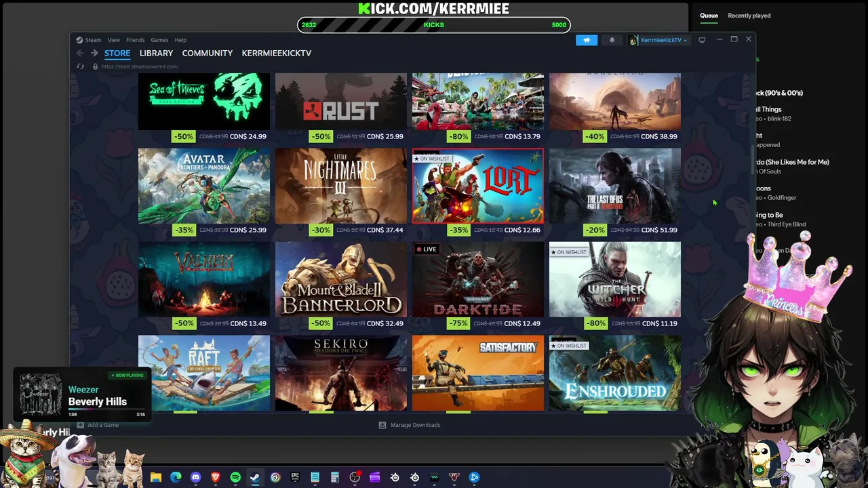Open the Little Nightmares III card
This screenshot has width=868, height=488.
click(341, 186)
